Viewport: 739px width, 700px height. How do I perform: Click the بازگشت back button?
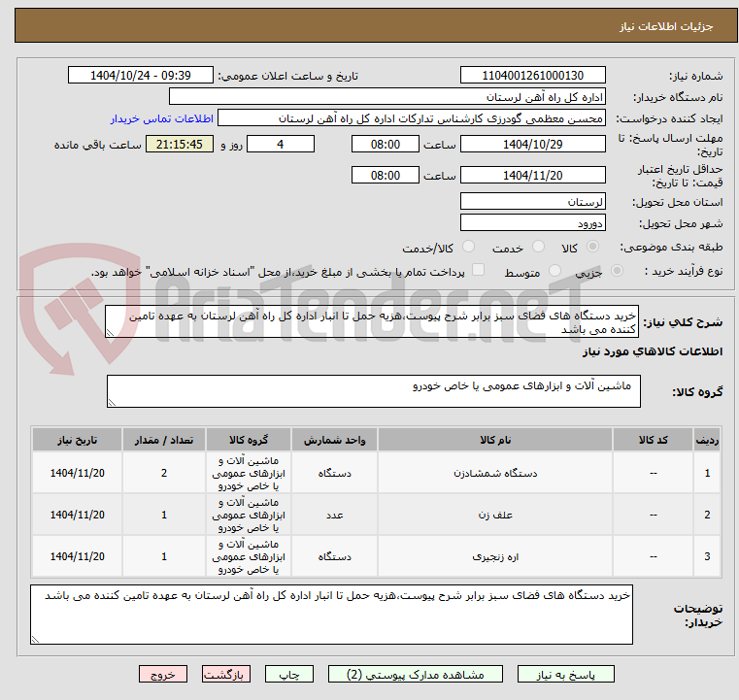pos(225,675)
